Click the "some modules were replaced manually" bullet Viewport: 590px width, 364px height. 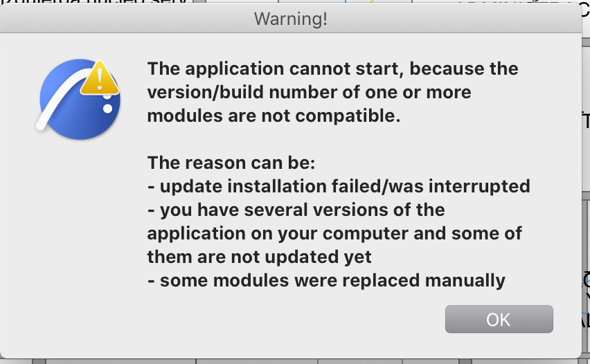[x=326, y=280]
